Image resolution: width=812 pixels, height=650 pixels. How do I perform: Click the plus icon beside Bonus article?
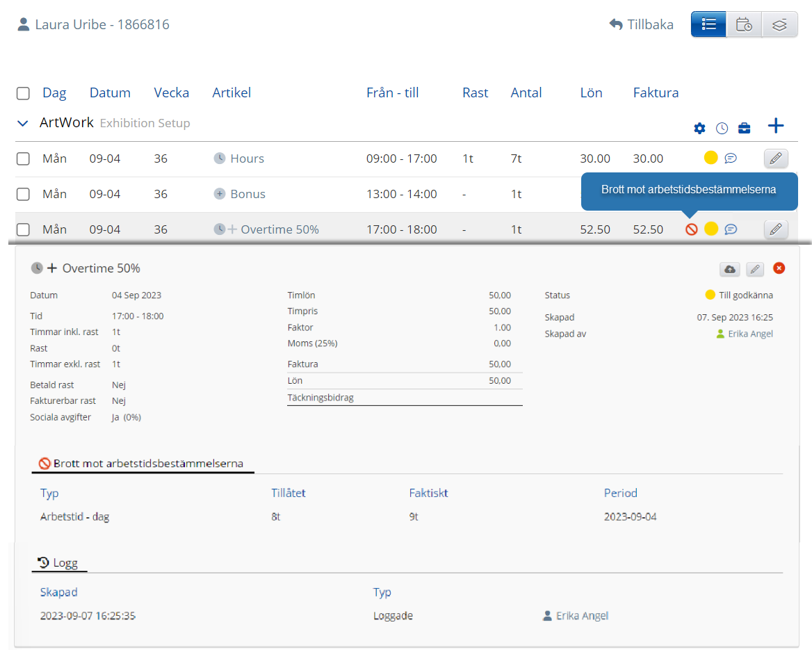click(x=220, y=194)
